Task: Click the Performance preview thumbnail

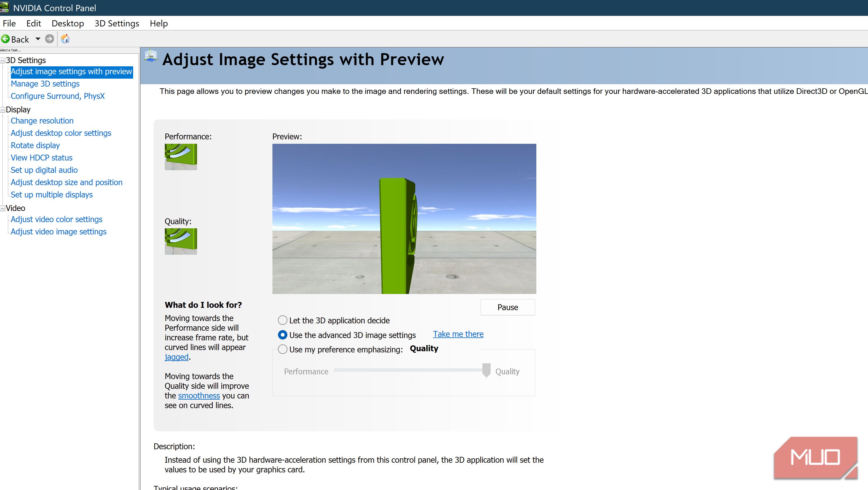Action: 181,157
